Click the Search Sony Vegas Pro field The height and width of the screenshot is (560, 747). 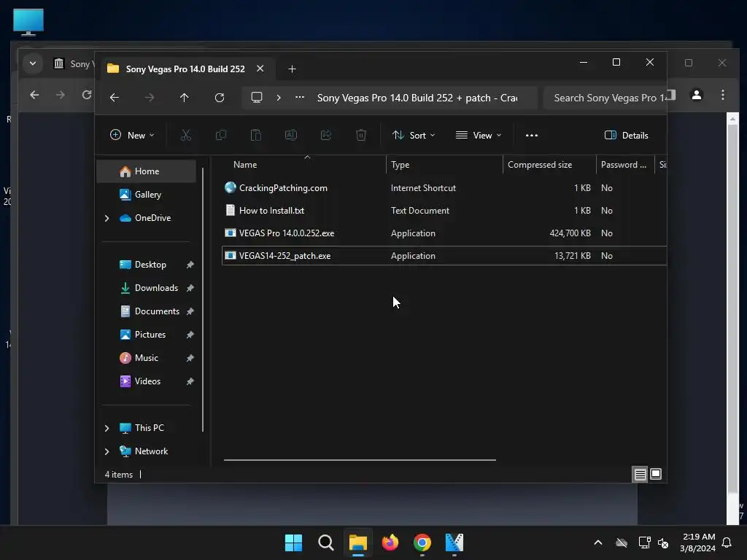point(605,98)
